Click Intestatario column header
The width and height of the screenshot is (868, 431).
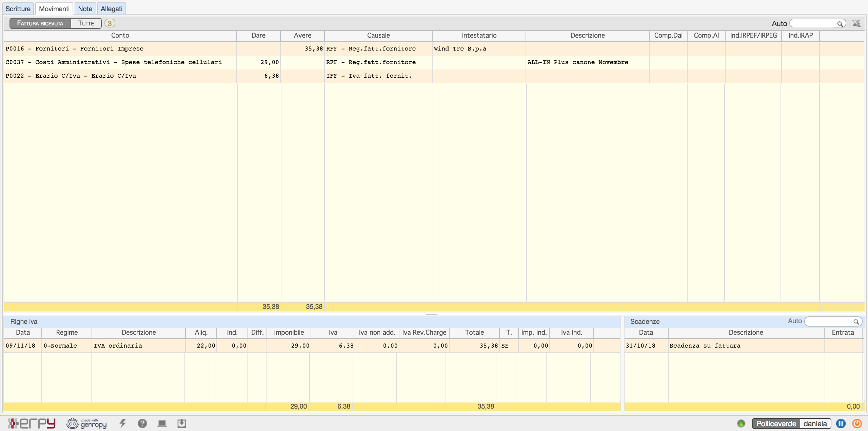click(479, 36)
